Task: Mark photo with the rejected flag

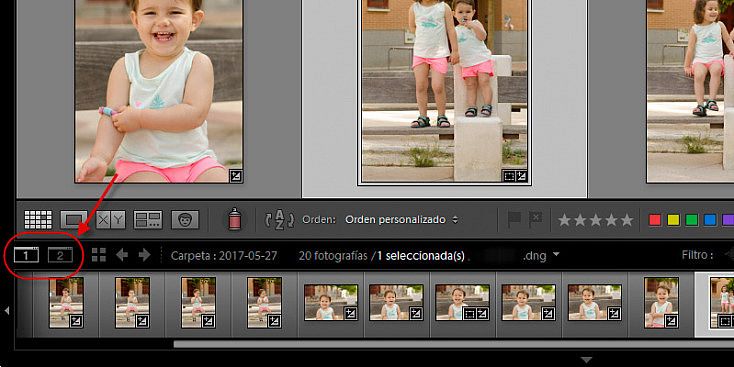Action: tap(535, 220)
